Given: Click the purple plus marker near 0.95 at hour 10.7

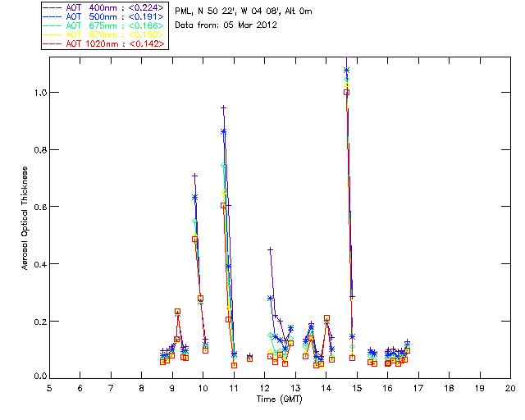Looking at the screenshot, I should click(223, 107).
